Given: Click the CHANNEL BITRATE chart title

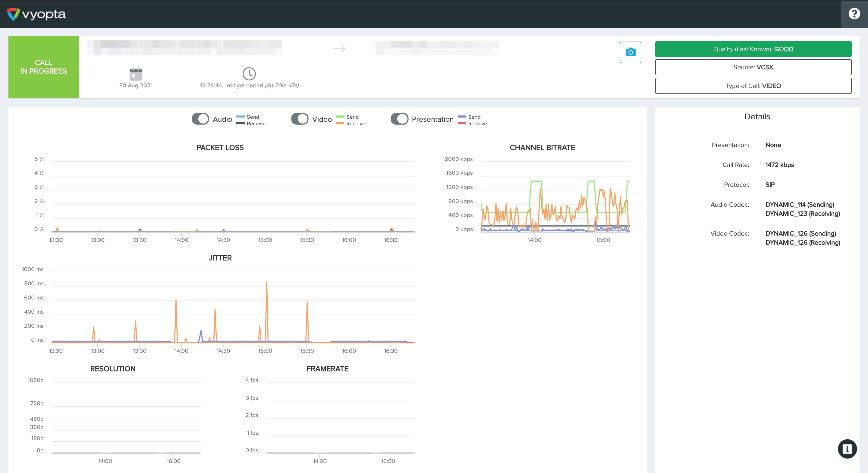Looking at the screenshot, I should pos(542,148).
